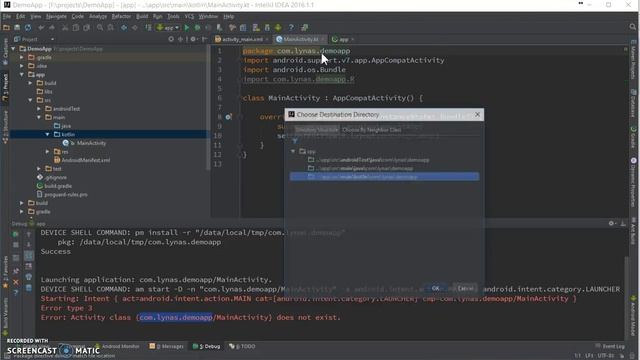Image resolution: width=640 pixels, height=360 pixels.
Task: Click the Project side panel tab
Action: click(5, 88)
